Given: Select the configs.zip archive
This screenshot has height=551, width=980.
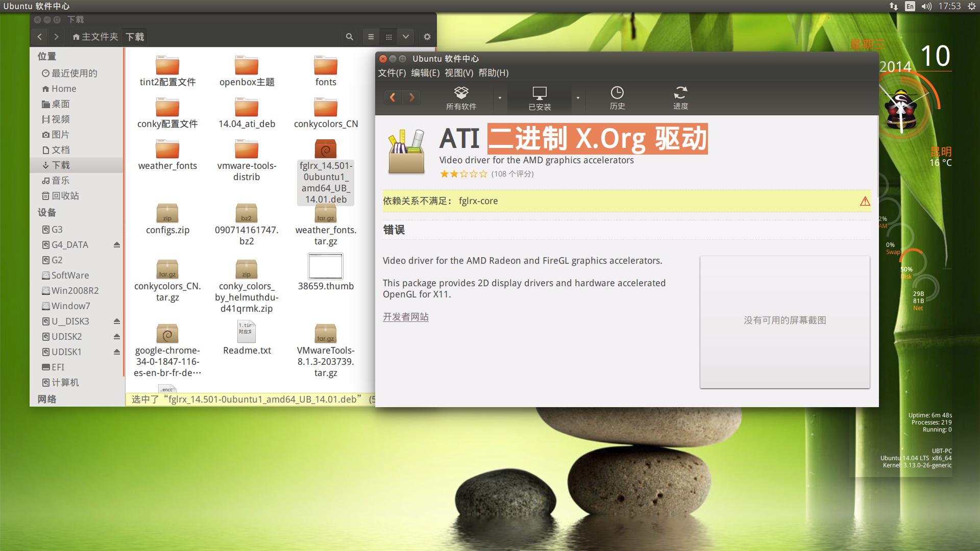Looking at the screenshot, I should [x=167, y=219].
